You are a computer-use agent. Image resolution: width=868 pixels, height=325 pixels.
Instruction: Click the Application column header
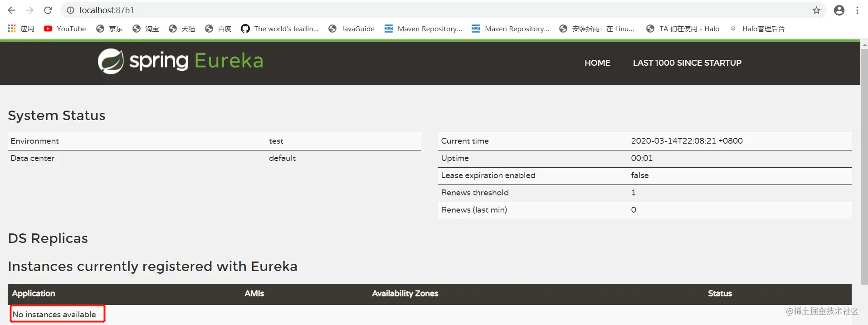click(34, 293)
